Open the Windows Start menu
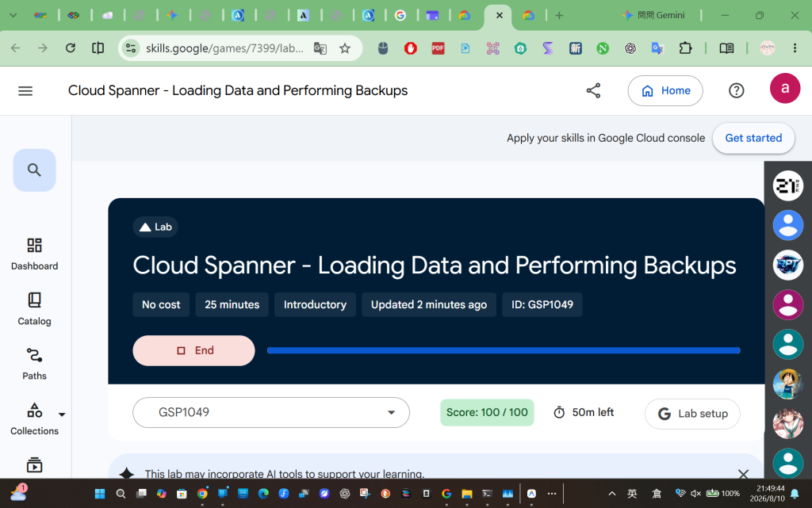Screen dimensions: 812x508 pyautogui.click(x=100, y=494)
